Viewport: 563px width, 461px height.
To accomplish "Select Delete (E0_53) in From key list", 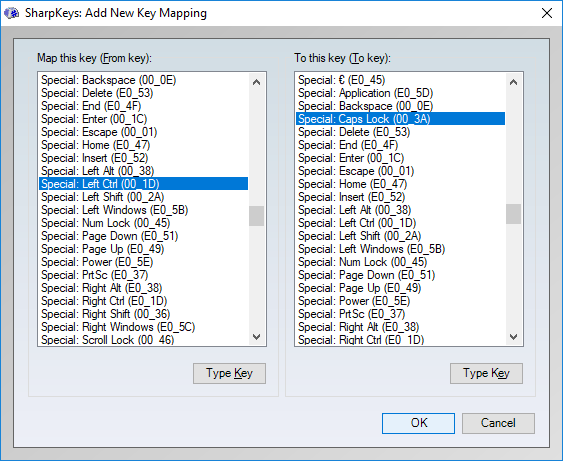I will [143, 93].
